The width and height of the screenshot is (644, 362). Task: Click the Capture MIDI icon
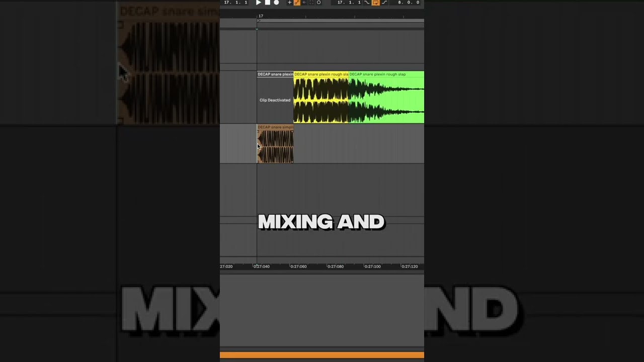311,3
